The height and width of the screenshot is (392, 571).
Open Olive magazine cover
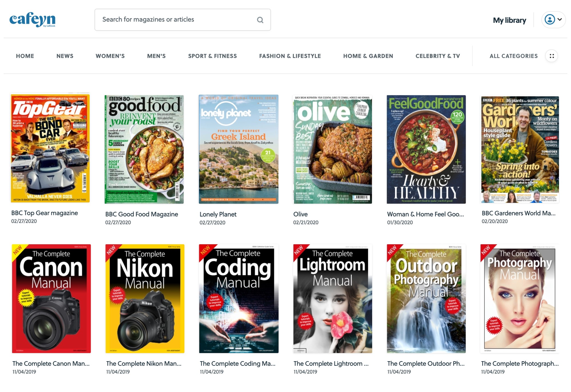pos(332,149)
